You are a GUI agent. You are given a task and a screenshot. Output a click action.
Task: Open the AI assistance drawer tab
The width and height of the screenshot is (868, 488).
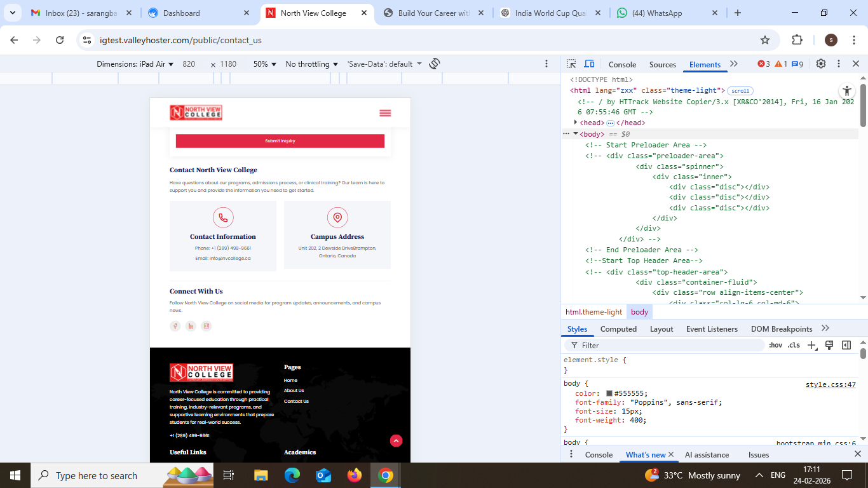coord(707,454)
